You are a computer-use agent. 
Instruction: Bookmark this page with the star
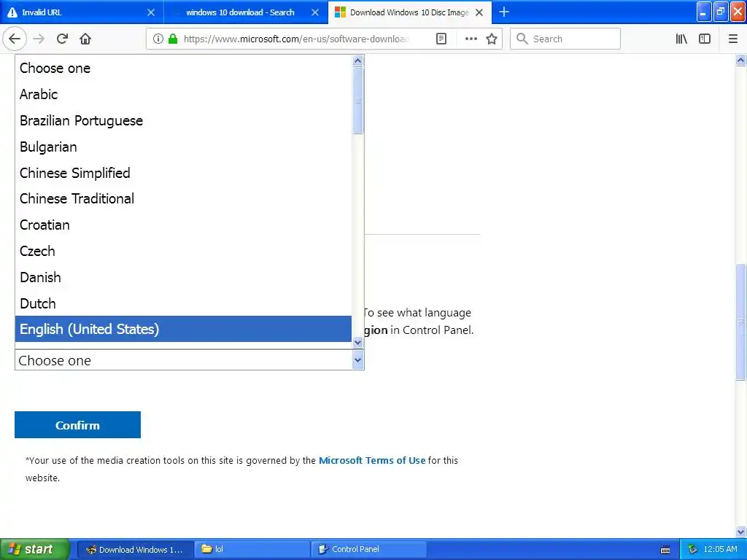point(492,39)
